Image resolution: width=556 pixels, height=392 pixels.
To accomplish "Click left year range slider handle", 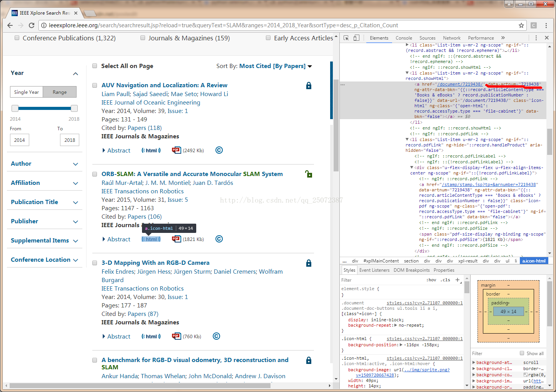I will pos(15,108).
